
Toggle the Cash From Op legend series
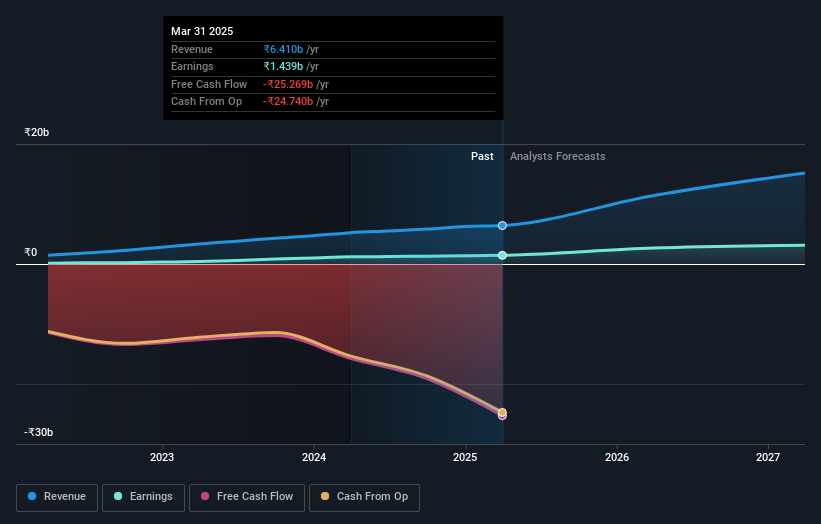click(364, 497)
